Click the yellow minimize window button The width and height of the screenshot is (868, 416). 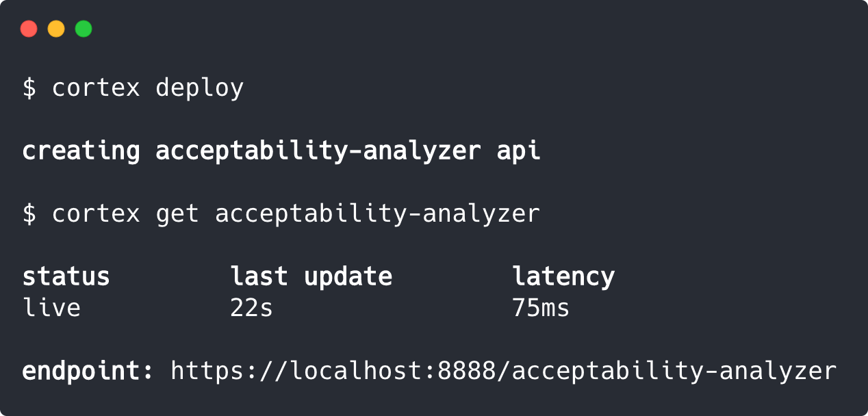56,29
